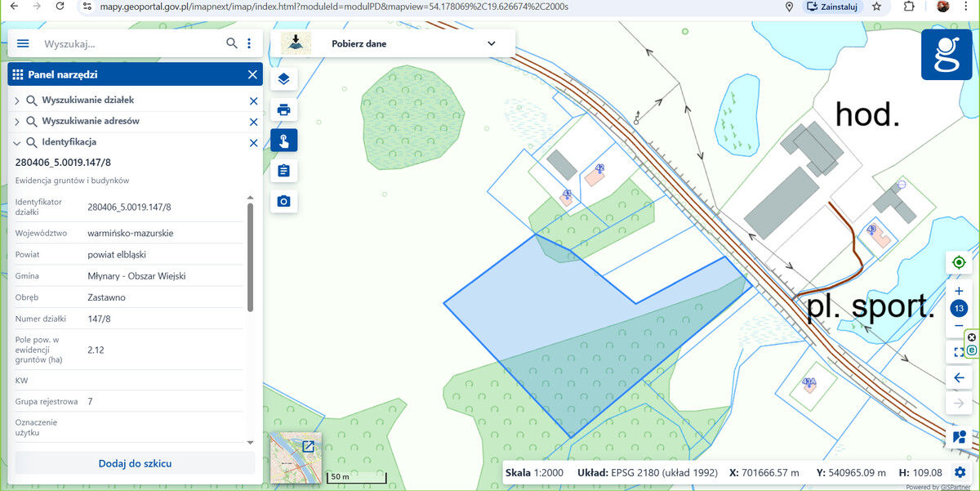The height and width of the screenshot is (491, 980).
Task: Open the clipboard report tool
Action: [x=283, y=171]
